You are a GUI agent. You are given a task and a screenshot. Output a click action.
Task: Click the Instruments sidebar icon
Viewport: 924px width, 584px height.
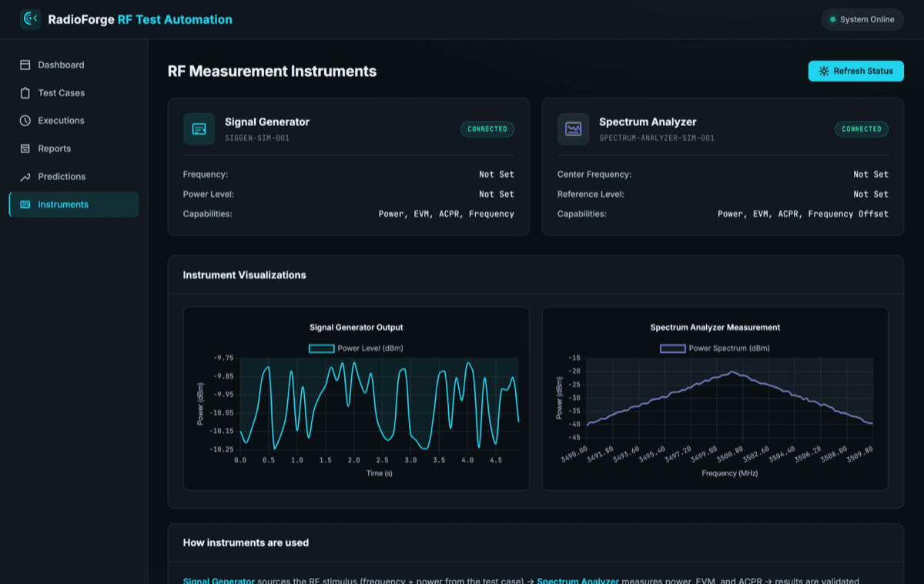(25, 205)
